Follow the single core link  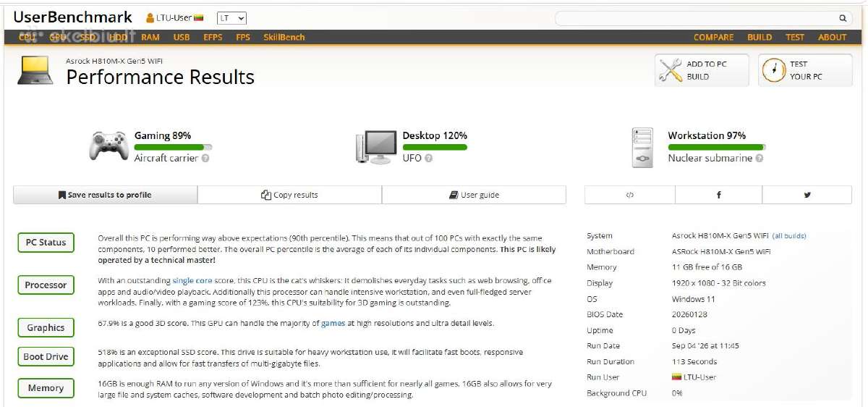193,280
